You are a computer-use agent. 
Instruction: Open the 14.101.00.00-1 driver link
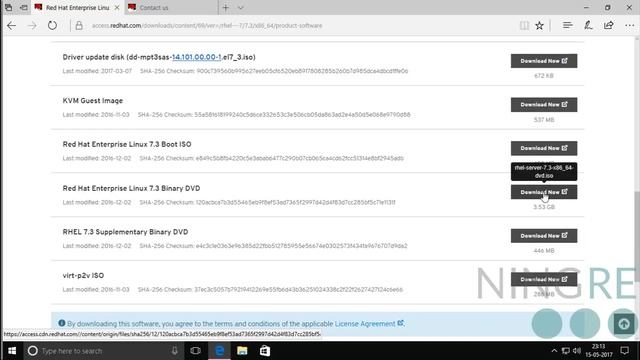[x=197, y=57]
